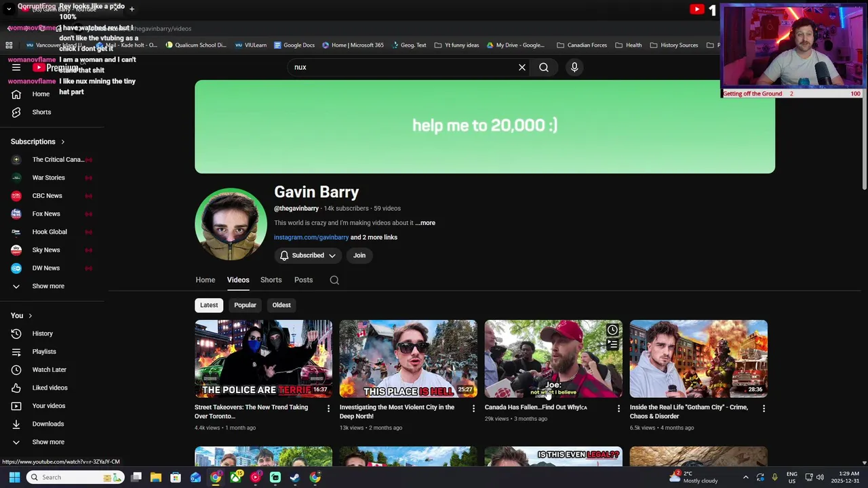Start voice search with microphone icon
The image size is (868, 488).
574,67
